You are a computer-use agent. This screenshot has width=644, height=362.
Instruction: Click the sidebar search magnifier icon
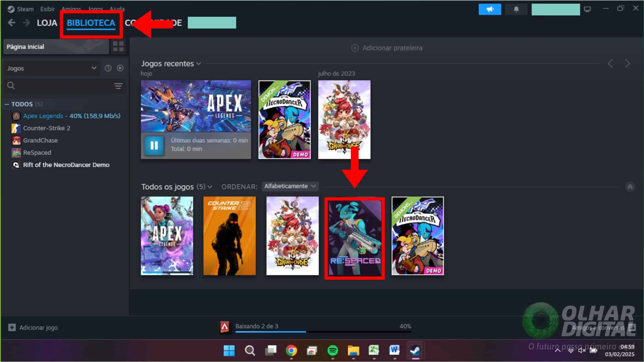tap(11, 86)
